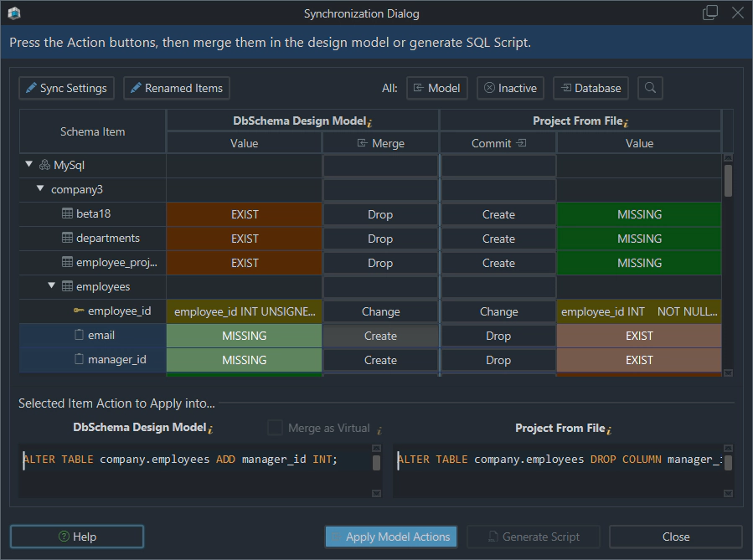Image resolution: width=753 pixels, height=560 pixels.
Task: Click the Schema Item column header
Action: tap(93, 131)
